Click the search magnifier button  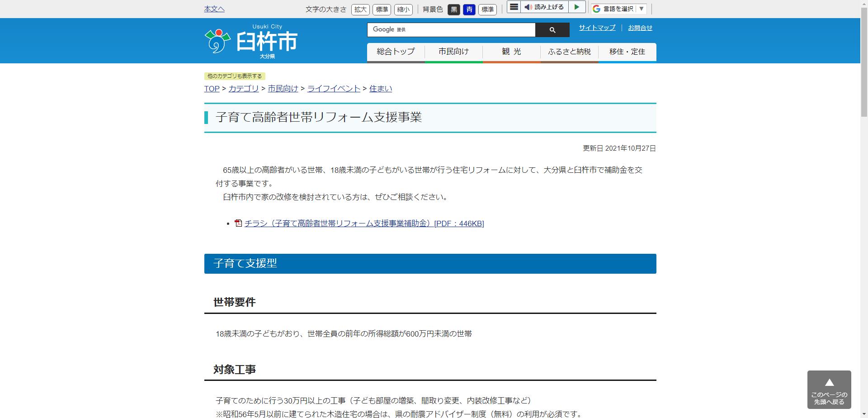552,30
